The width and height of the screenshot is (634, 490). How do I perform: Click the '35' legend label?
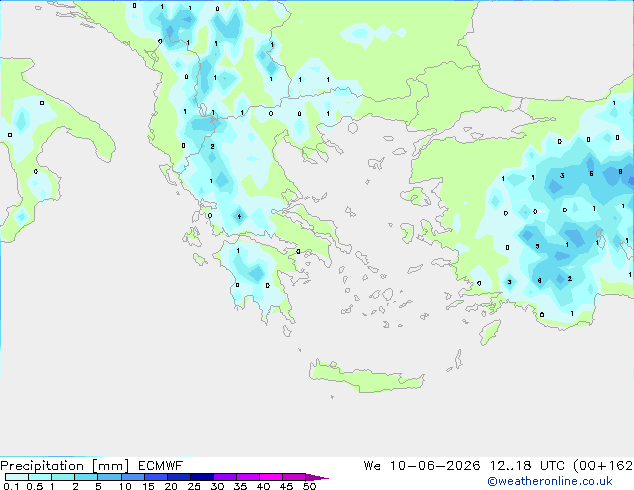tap(240, 486)
